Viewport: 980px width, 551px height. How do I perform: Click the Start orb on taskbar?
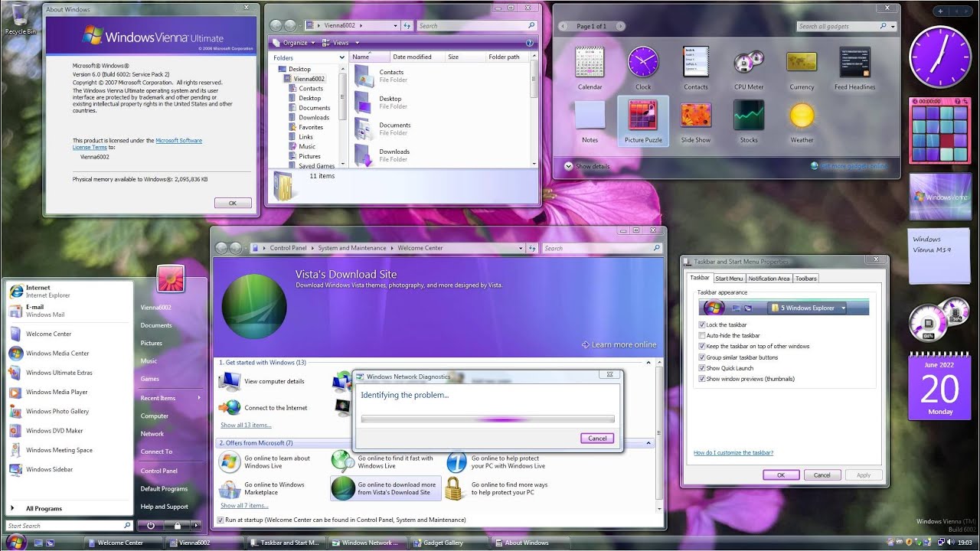pos(15,543)
